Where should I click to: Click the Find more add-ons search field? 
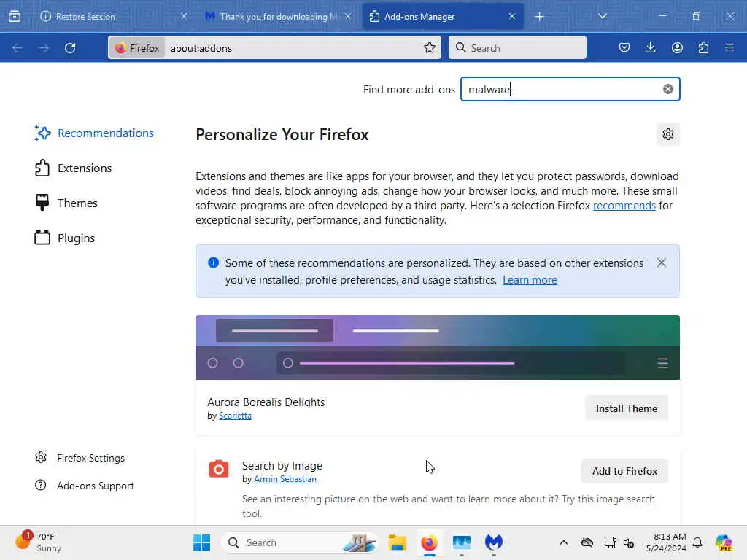570,89
